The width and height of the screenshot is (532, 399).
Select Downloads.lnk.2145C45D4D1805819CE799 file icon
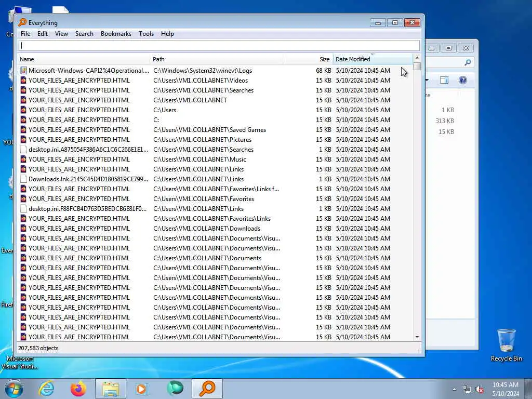[x=23, y=179]
